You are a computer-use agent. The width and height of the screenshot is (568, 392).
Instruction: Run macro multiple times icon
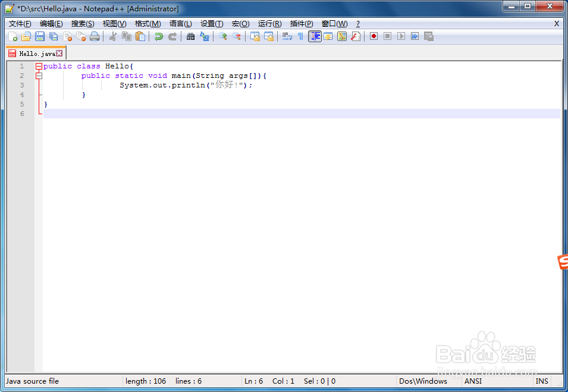(415, 37)
